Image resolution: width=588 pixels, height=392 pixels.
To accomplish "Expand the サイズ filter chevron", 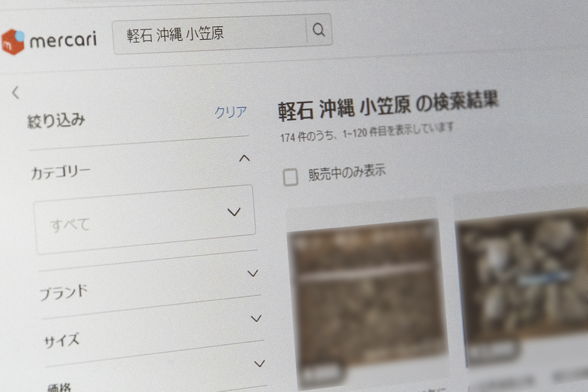I will (x=256, y=319).
